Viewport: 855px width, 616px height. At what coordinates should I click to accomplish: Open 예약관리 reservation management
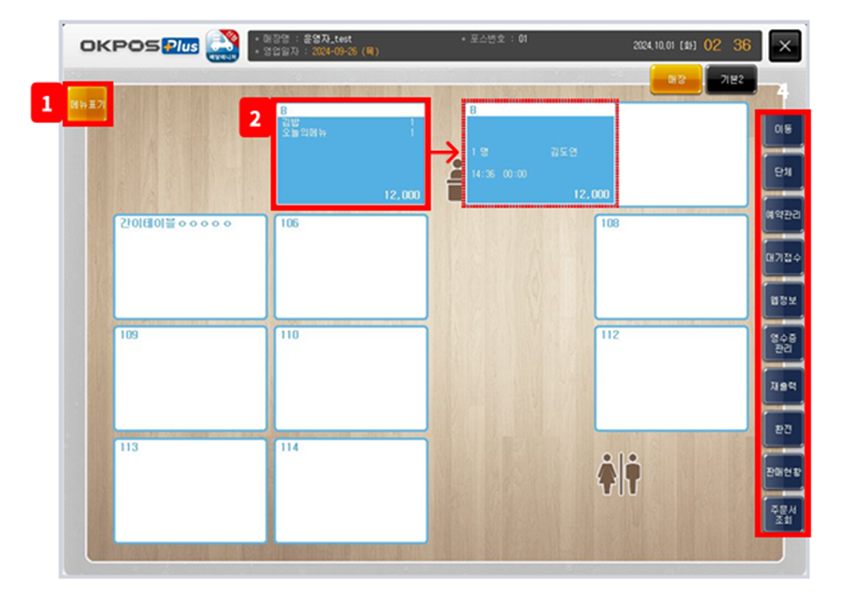(782, 216)
